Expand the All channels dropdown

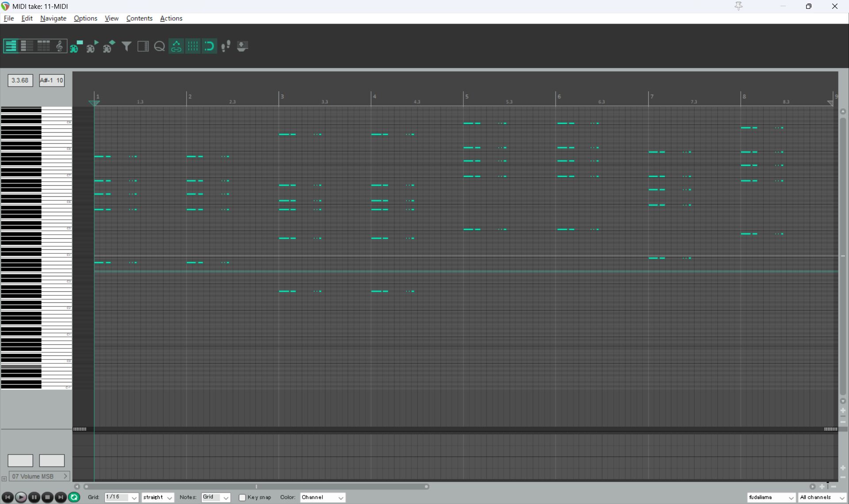[x=822, y=497]
